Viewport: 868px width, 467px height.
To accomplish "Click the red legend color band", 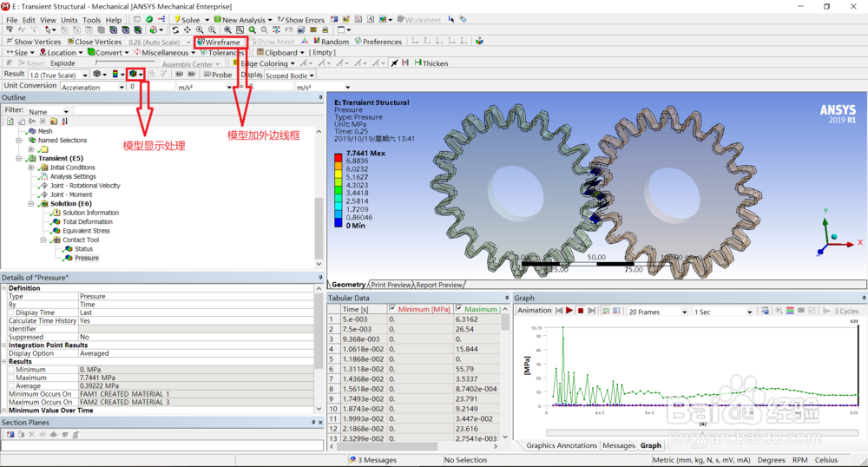I will tap(339, 157).
